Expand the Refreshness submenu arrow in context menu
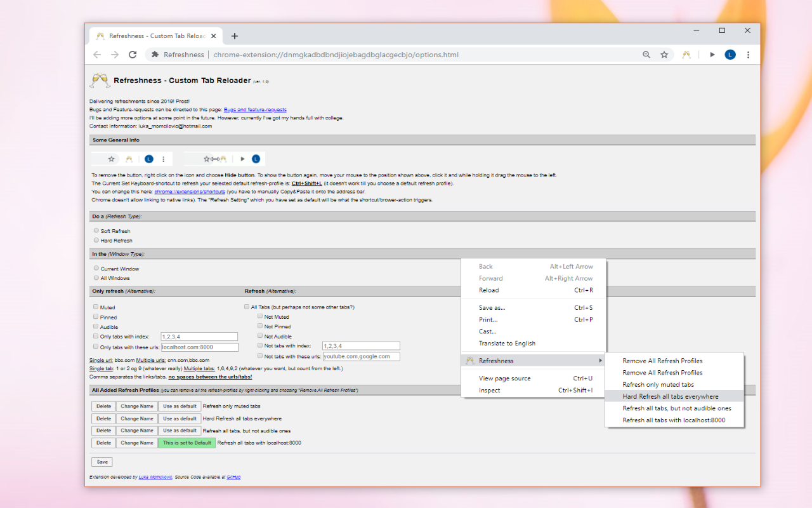The image size is (812, 508). click(600, 361)
